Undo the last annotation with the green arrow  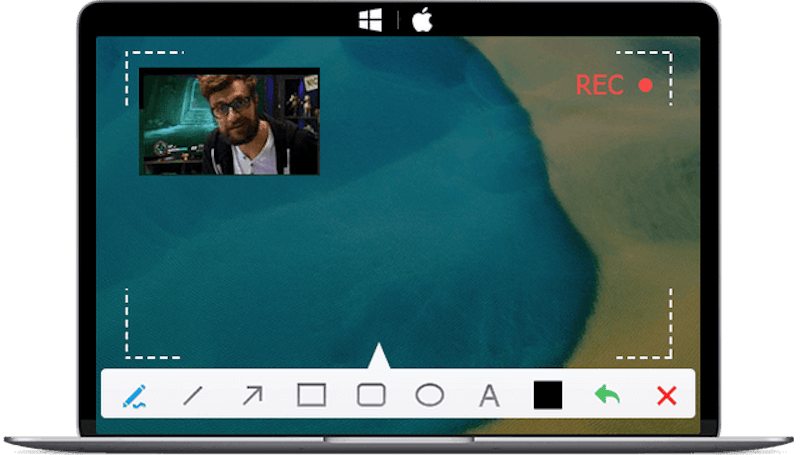(x=607, y=395)
